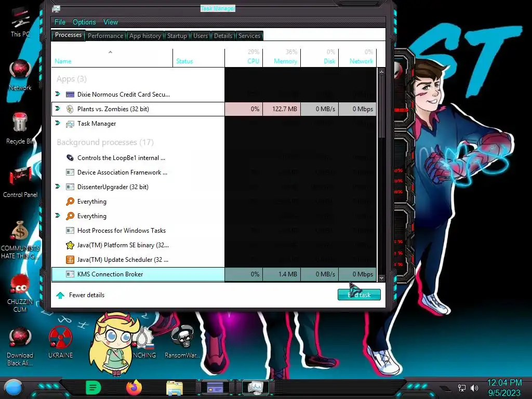Screen dimensions: 532x399
Task: Expand the Task Manager process row
Action: click(x=58, y=123)
